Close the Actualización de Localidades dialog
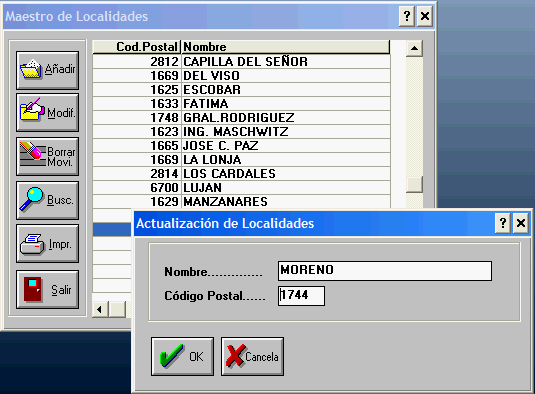Viewport: 535px width, 394px height. click(x=521, y=223)
